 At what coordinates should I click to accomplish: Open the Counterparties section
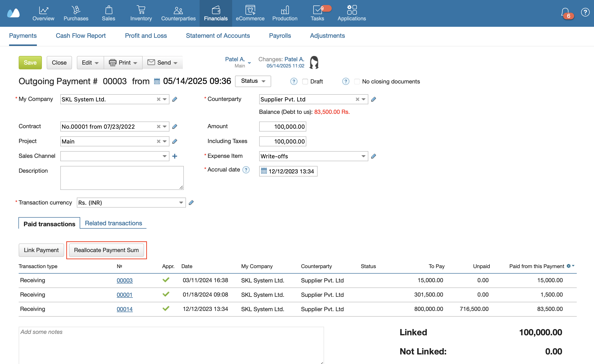pyautogui.click(x=178, y=13)
